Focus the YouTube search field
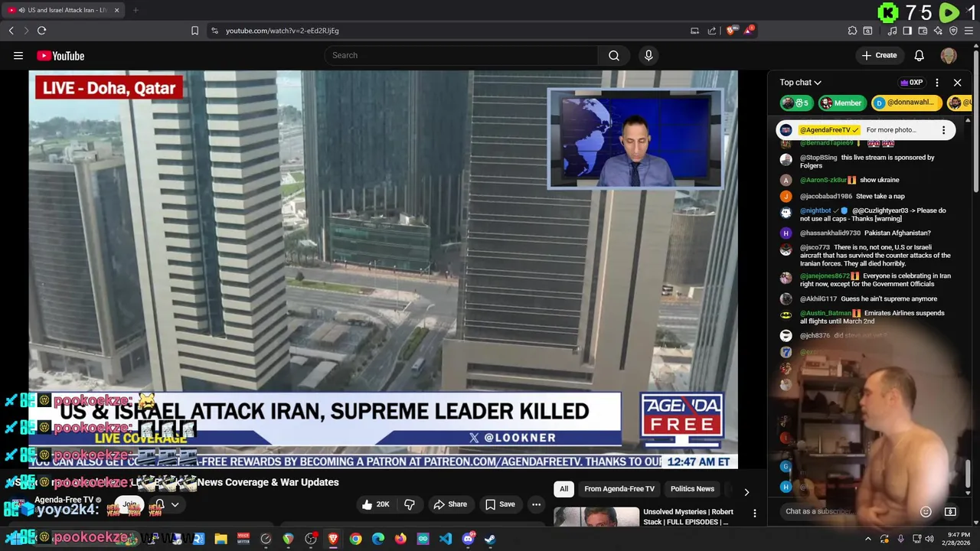The width and height of the screenshot is (980, 551). 462,55
